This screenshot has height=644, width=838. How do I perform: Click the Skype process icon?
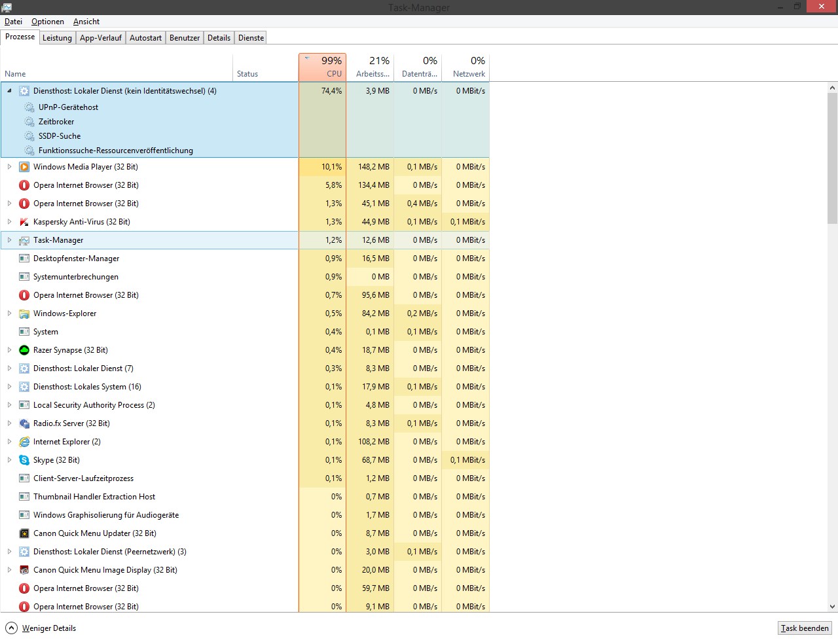coord(24,460)
